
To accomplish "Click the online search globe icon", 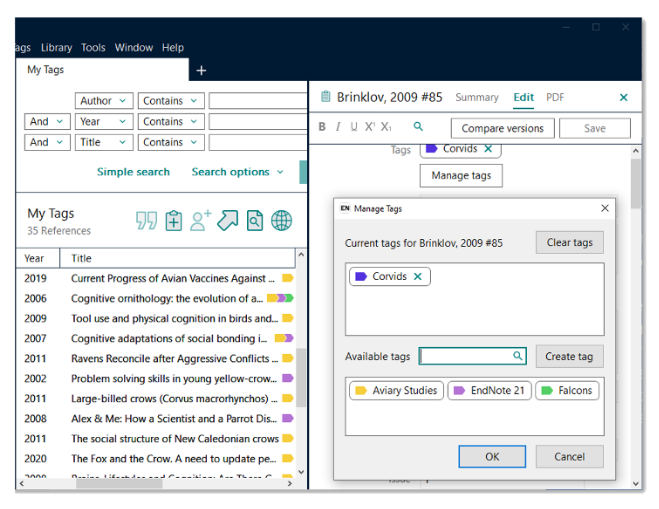I will [282, 221].
